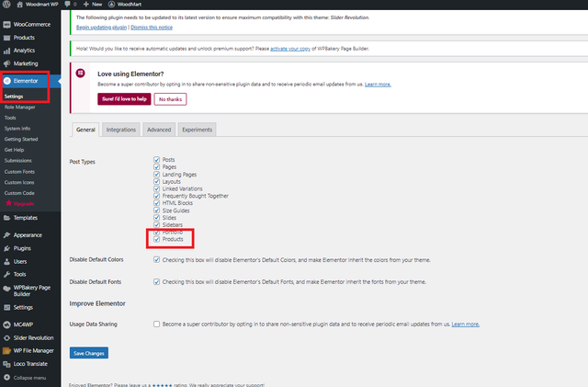Switch to the Integrations tab
The width and height of the screenshot is (588, 387).
(120, 130)
